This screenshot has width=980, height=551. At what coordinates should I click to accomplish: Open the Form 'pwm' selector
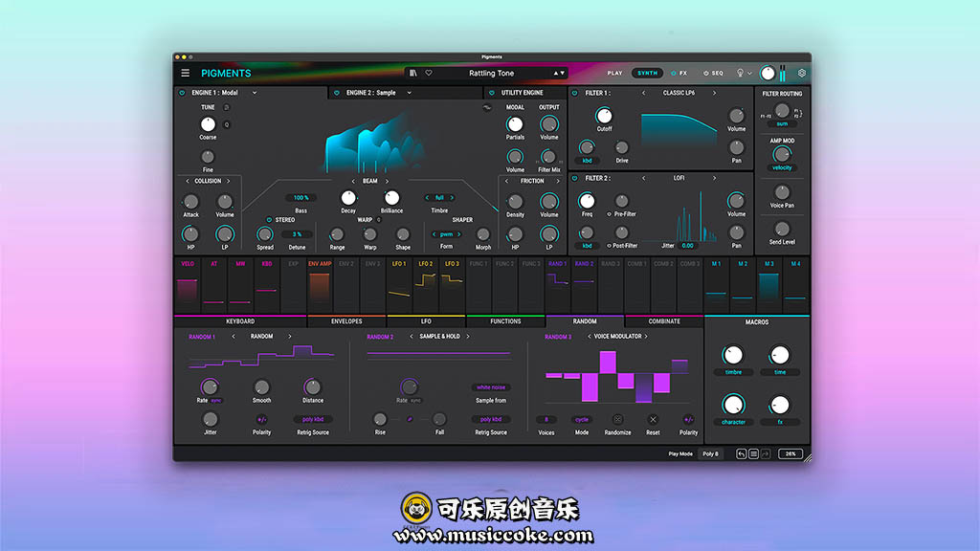tap(446, 234)
